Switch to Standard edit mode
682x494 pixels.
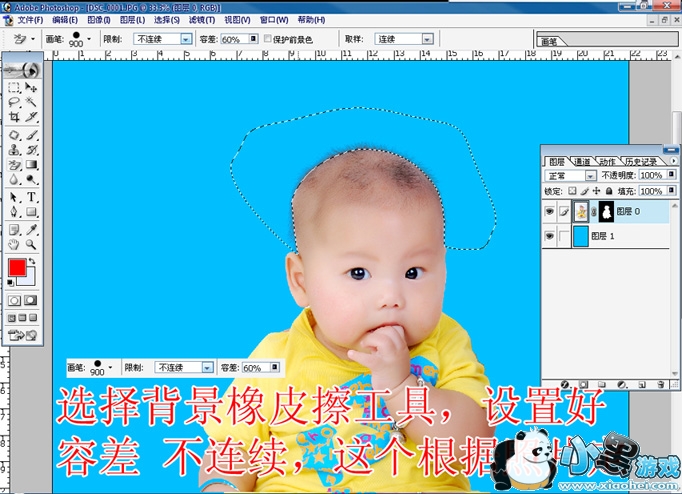pyautogui.click(x=14, y=300)
